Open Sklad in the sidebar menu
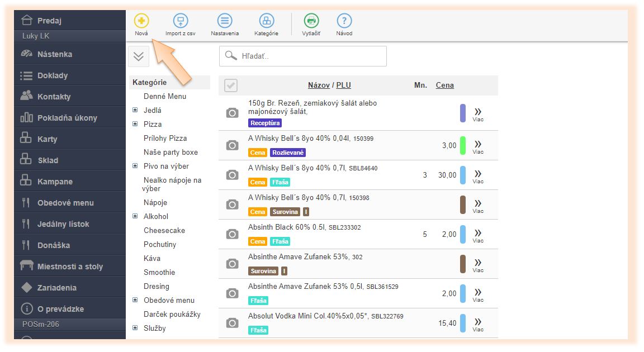Screen dimensions: 644x352 coord(48,160)
